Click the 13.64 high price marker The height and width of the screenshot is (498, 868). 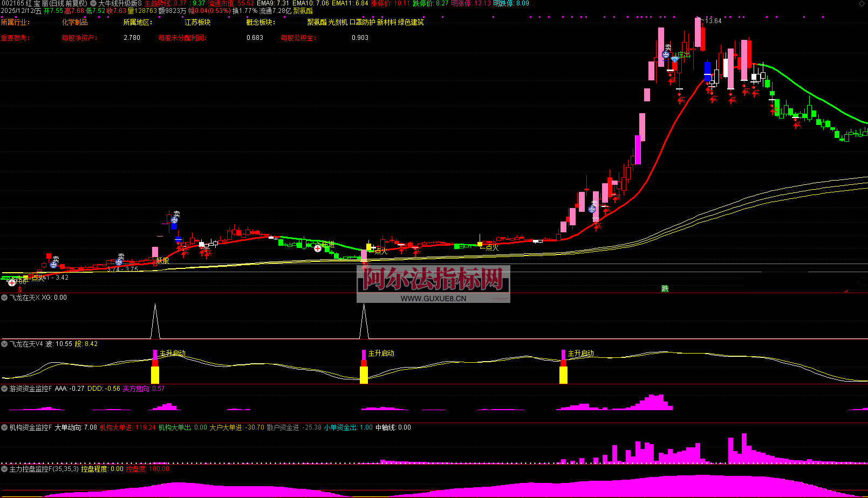click(713, 21)
